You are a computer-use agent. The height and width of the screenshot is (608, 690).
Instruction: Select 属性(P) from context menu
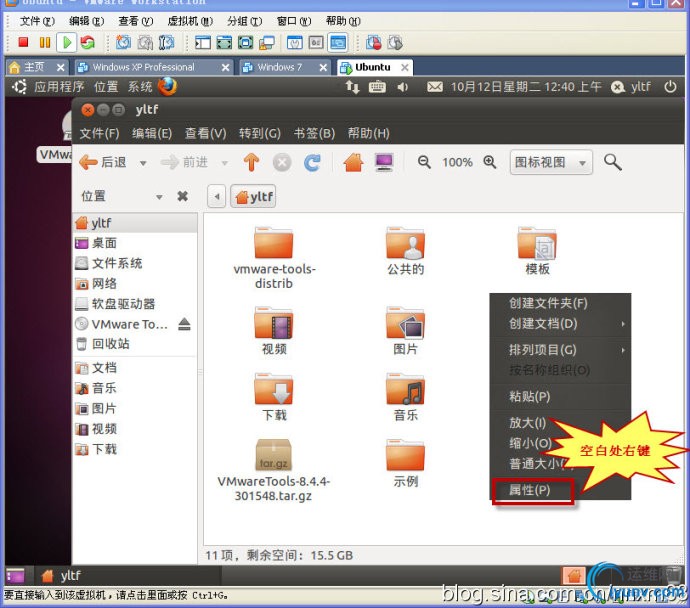click(x=532, y=490)
